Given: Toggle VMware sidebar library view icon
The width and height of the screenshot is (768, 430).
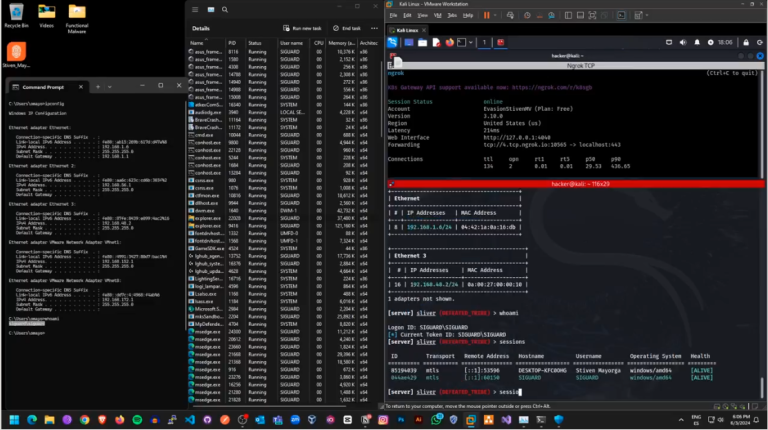Looking at the screenshot, I should tap(568, 16).
